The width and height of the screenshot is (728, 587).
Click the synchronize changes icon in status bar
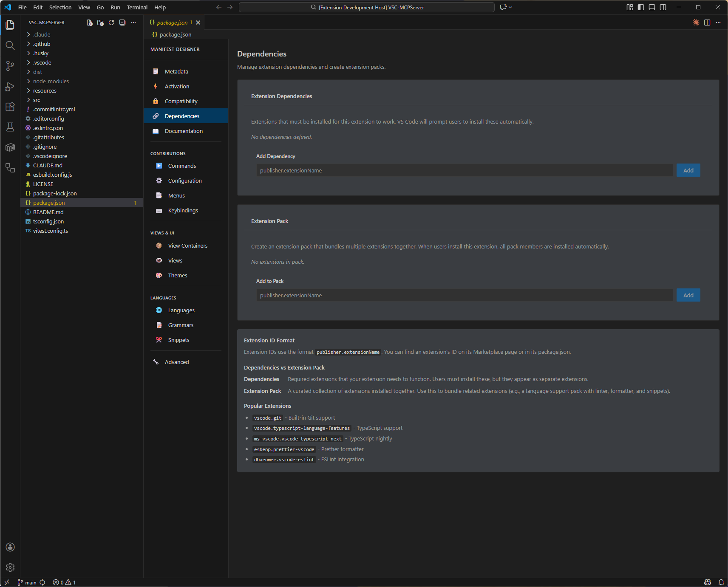click(x=42, y=582)
